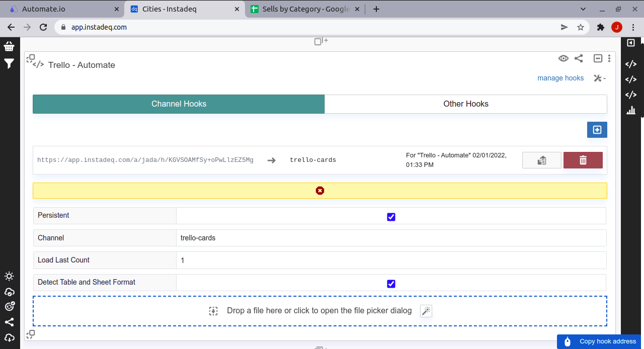The width and height of the screenshot is (644, 349).
Task: Click share icon in card header
Action: pyautogui.click(x=579, y=58)
